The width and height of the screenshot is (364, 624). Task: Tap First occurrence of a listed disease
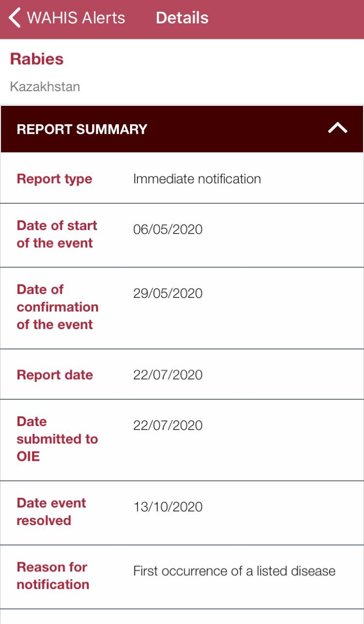click(x=234, y=571)
